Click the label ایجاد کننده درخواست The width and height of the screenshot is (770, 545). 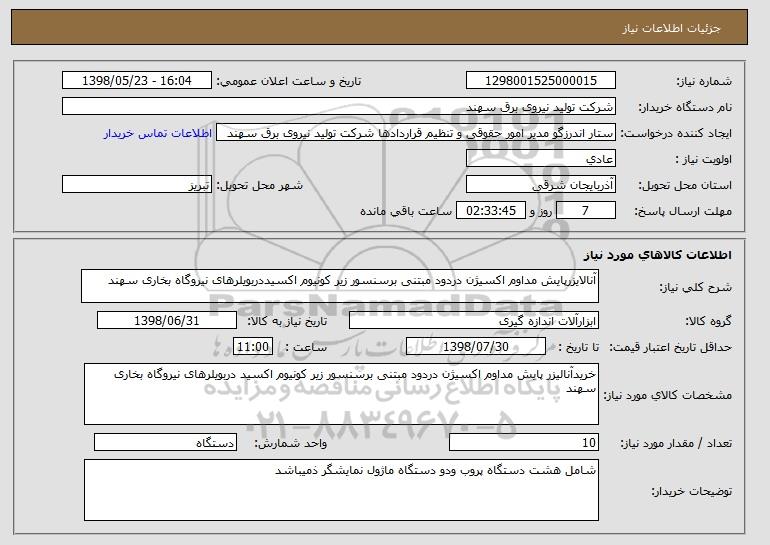[x=676, y=134]
